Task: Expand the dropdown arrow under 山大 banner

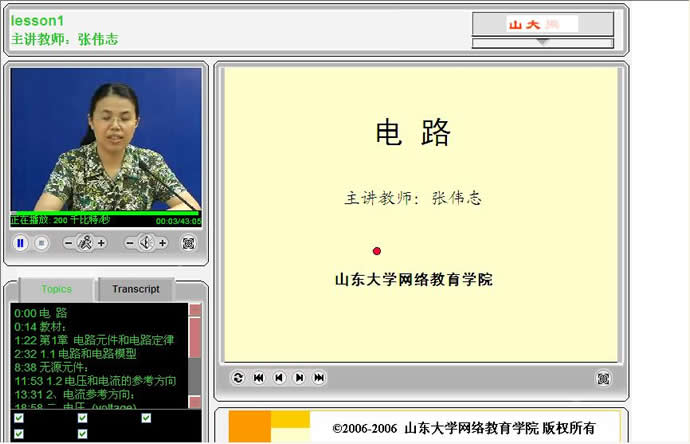Action: pyautogui.click(x=543, y=43)
